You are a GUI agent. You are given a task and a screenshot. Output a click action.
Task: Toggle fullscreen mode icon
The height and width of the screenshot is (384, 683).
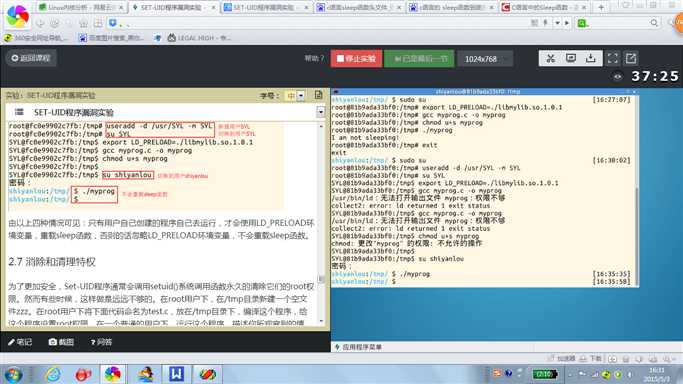coord(612,58)
